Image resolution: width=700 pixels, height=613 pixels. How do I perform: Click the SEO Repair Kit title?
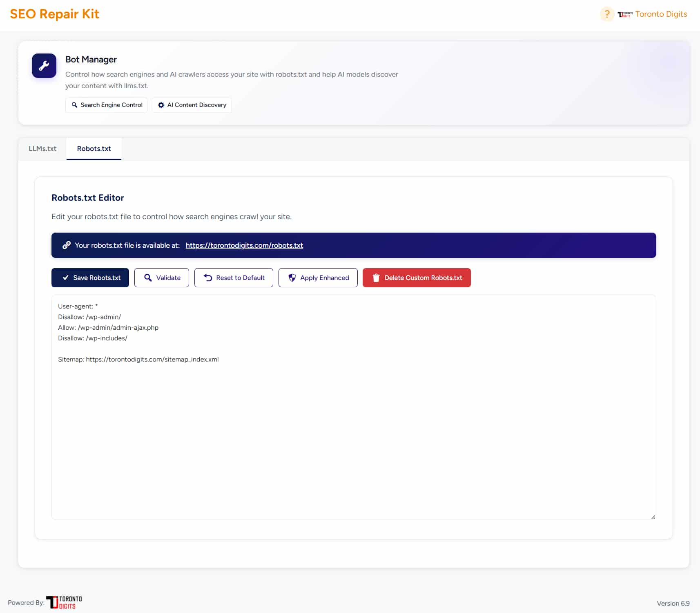(x=55, y=14)
